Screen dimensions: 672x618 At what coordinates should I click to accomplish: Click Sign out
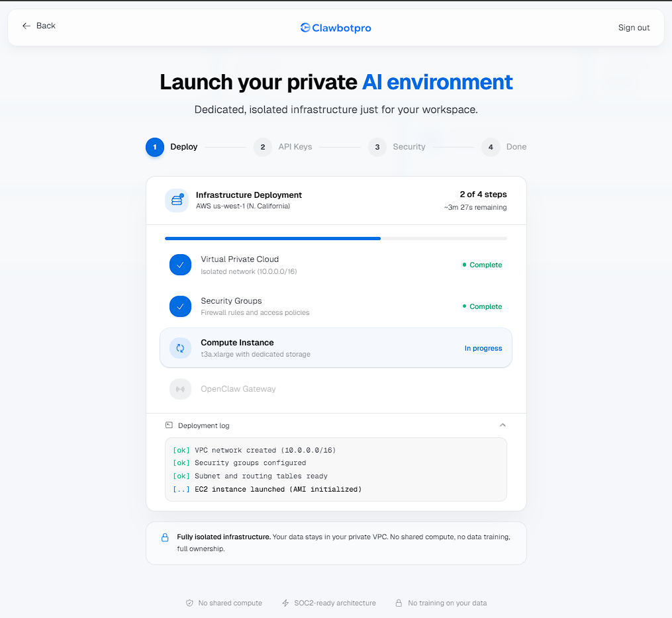[x=634, y=28]
